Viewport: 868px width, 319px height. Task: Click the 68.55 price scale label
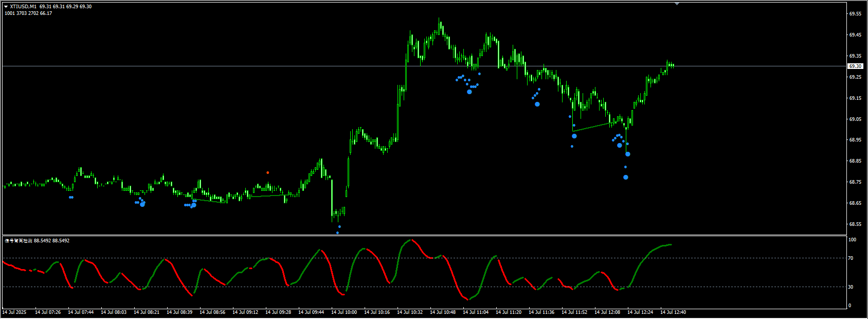(855, 224)
